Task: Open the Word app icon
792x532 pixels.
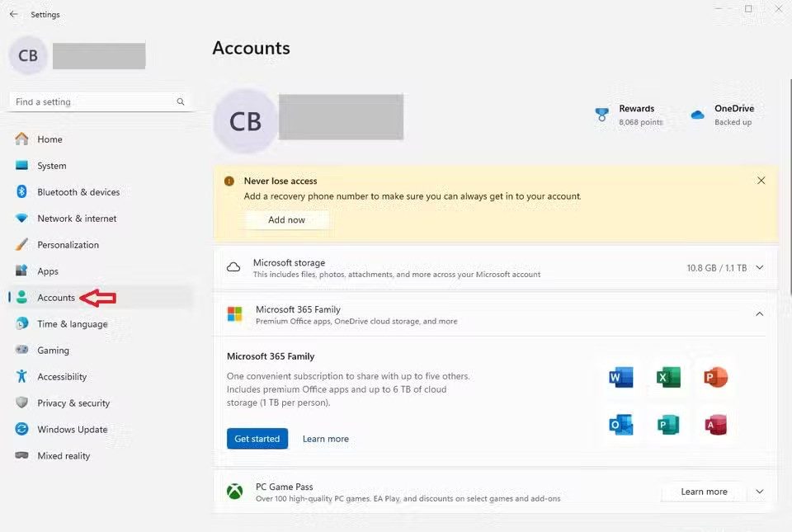Action: 620,377
